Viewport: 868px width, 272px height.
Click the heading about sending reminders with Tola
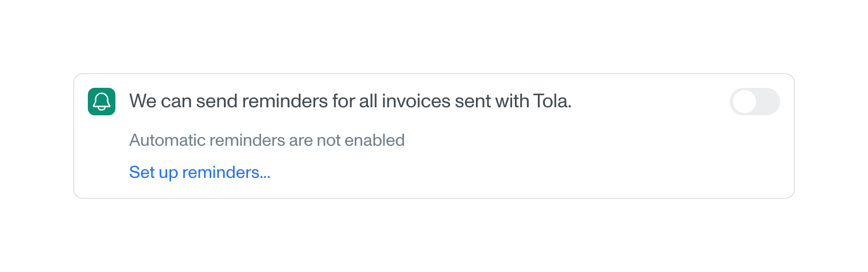click(350, 102)
